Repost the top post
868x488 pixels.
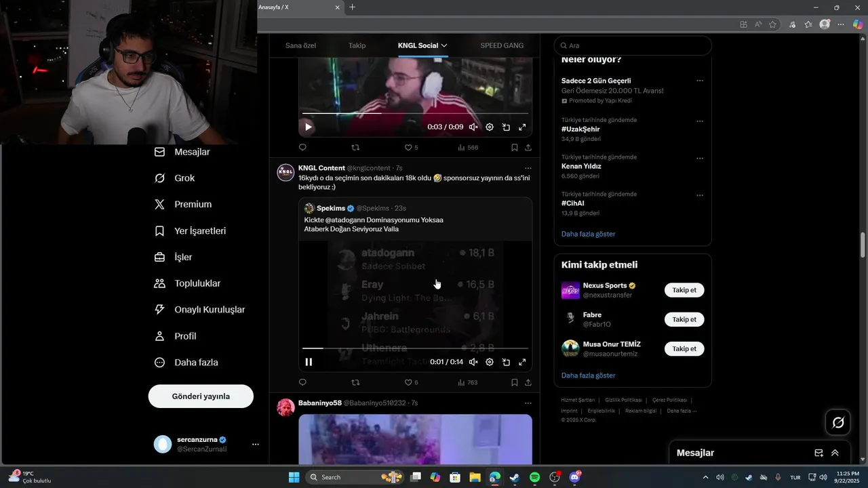[x=355, y=147]
